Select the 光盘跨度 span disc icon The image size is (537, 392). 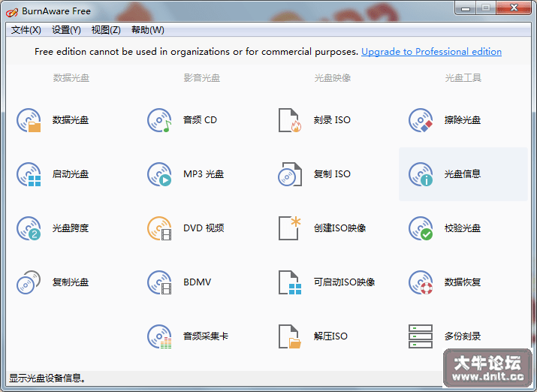pos(29,228)
